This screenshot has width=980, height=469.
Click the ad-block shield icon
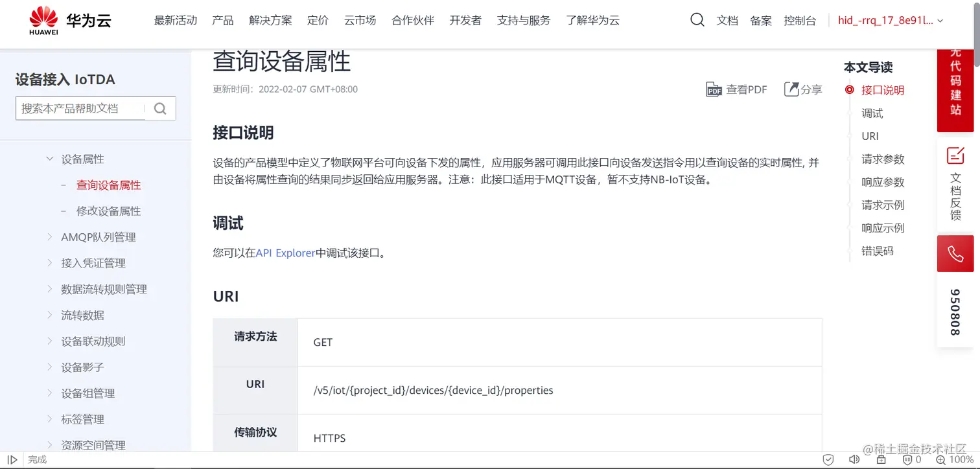coord(907,460)
